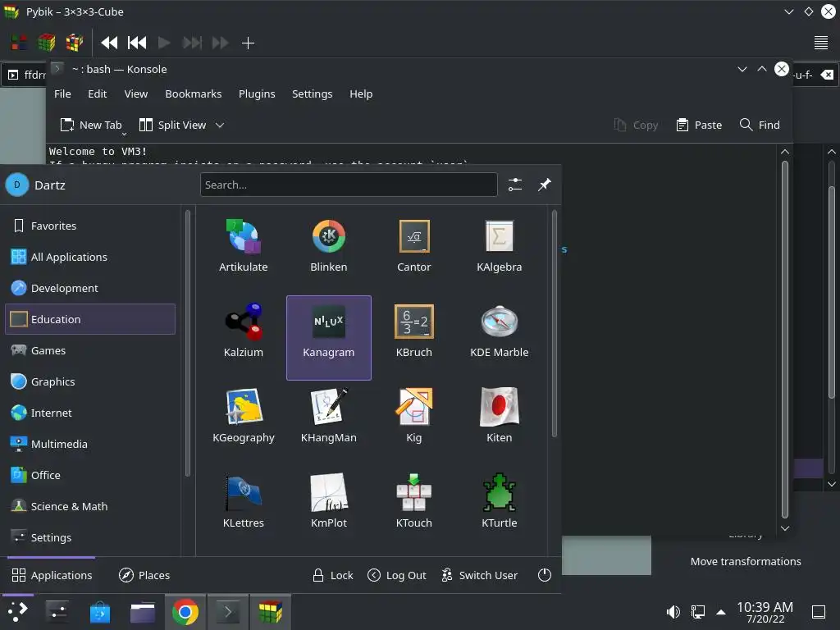Open Konsole Bookmarks menu
The height and width of the screenshot is (630, 840).
[x=194, y=94]
